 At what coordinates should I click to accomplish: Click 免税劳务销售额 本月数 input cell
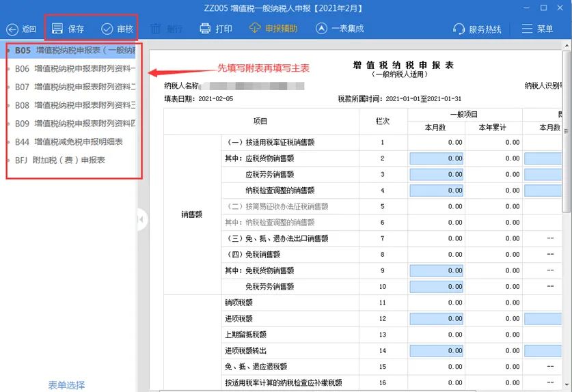coord(436,287)
